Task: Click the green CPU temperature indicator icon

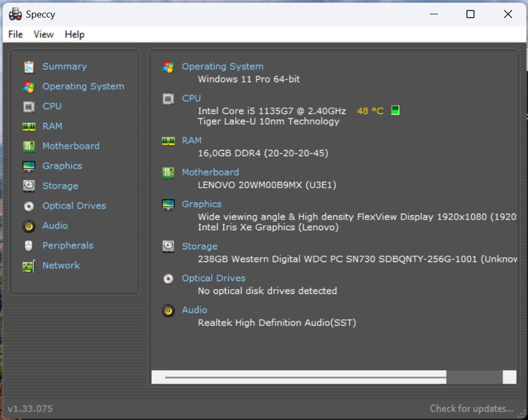Action: tap(395, 110)
